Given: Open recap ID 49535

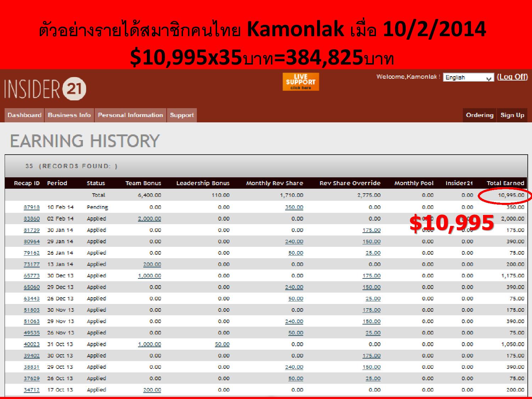Looking at the screenshot, I should tap(32, 333).
